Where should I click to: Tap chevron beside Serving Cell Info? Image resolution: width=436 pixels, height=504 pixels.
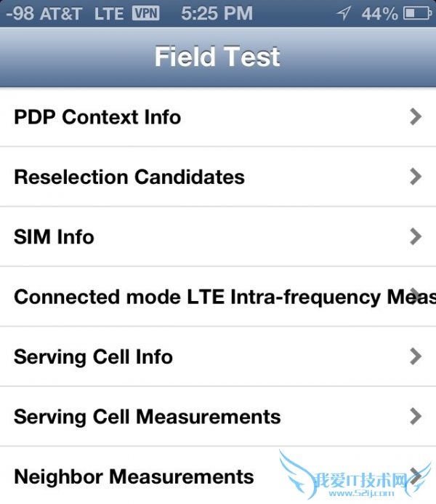416,356
